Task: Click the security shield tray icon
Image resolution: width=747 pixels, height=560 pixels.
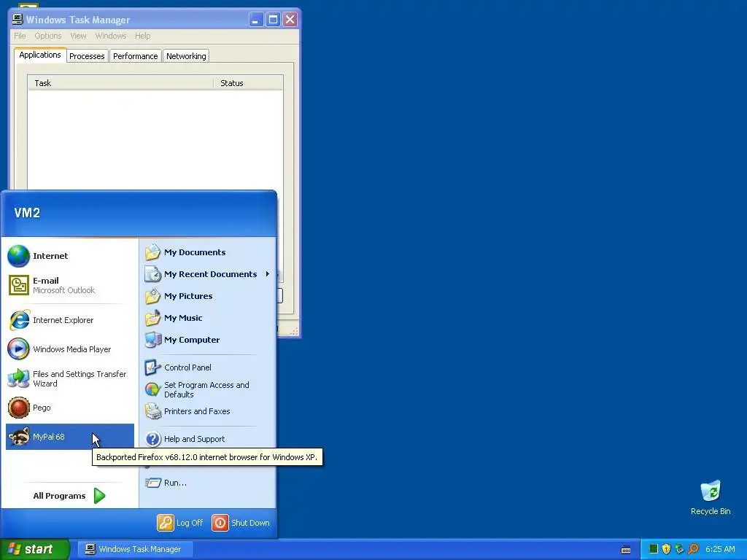Action: [x=666, y=549]
